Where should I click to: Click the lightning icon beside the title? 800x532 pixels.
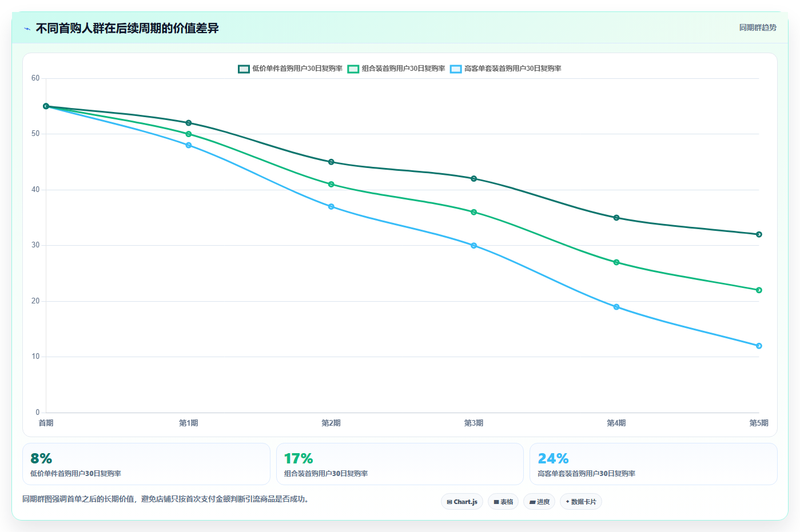tap(27, 29)
